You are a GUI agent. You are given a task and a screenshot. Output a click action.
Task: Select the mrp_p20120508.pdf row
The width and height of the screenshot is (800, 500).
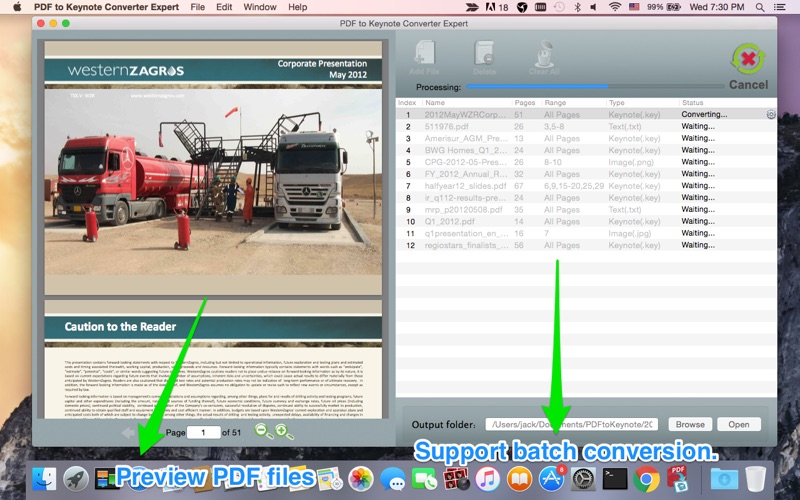point(586,209)
